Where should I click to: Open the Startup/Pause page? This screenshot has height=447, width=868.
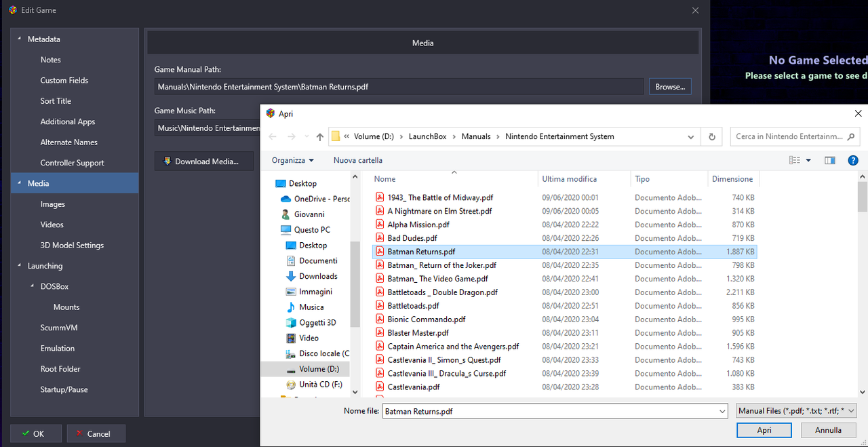pyautogui.click(x=64, y=389)
